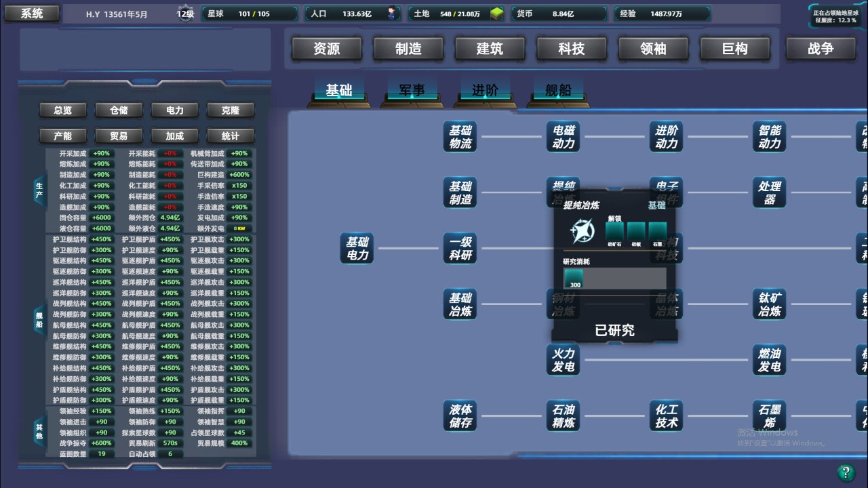Viewport: 868px width, 488px height.
Task: Open the 领袖 menu
Action: point(653,48)
